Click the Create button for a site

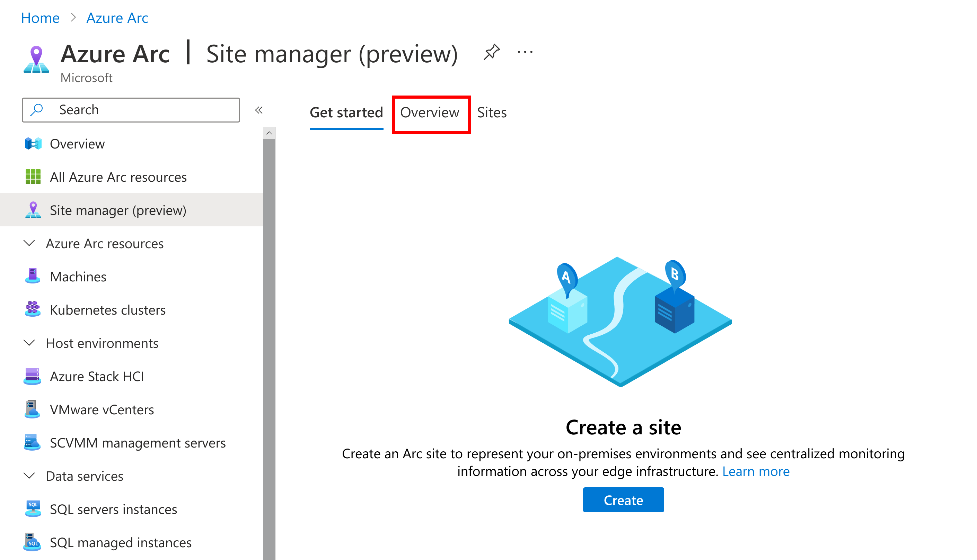point(623,500)
